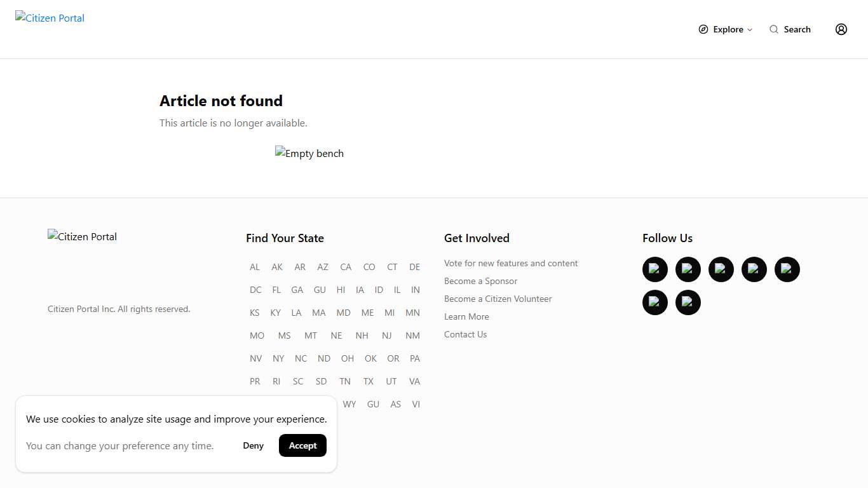Choose the TX state link
The height and width of the screenshot is (488, 868).
[x=369, y=381]
